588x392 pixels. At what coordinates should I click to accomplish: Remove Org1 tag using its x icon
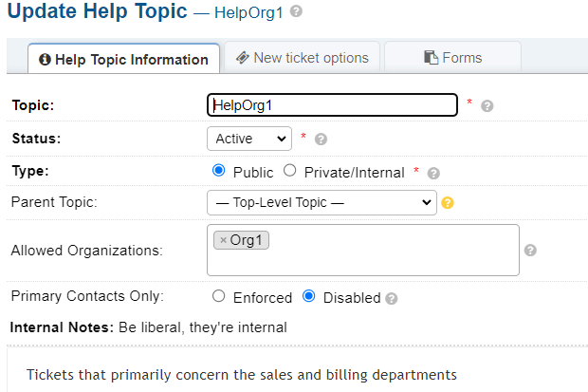[223, 241]
